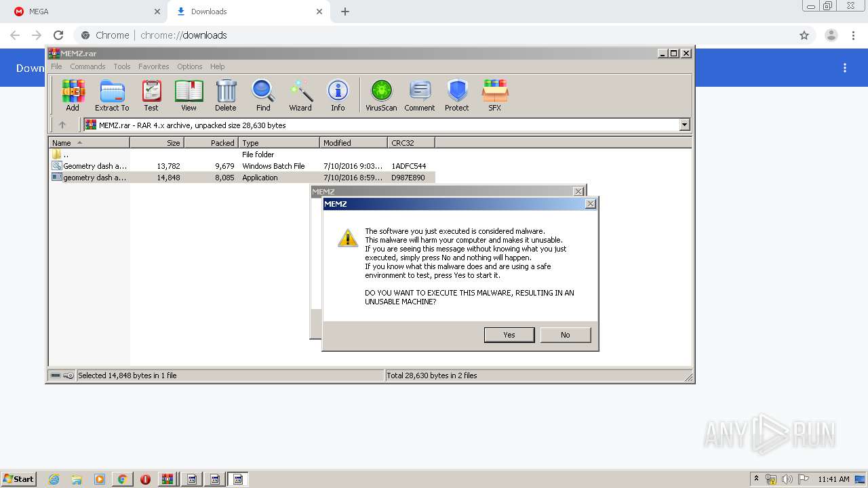The height and width of the screenshot is (488, 868).
Task: Click the volume speaker tray icon
Action: 787,479
